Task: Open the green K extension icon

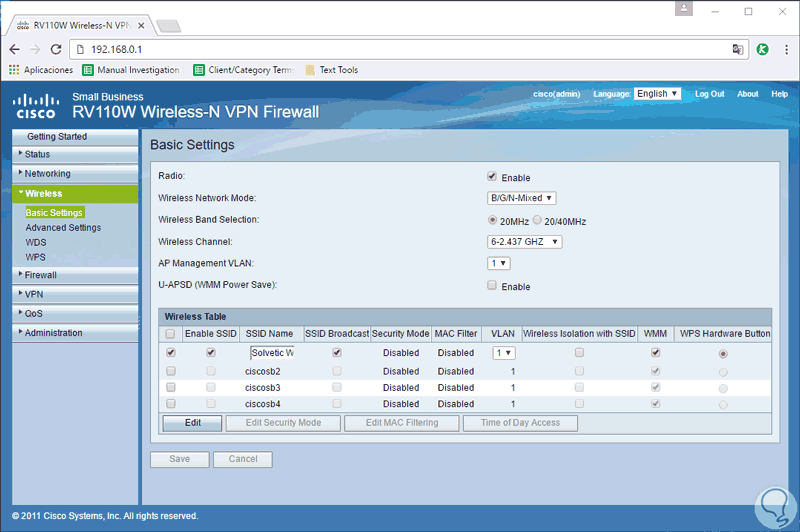Action: pos(762,49)
